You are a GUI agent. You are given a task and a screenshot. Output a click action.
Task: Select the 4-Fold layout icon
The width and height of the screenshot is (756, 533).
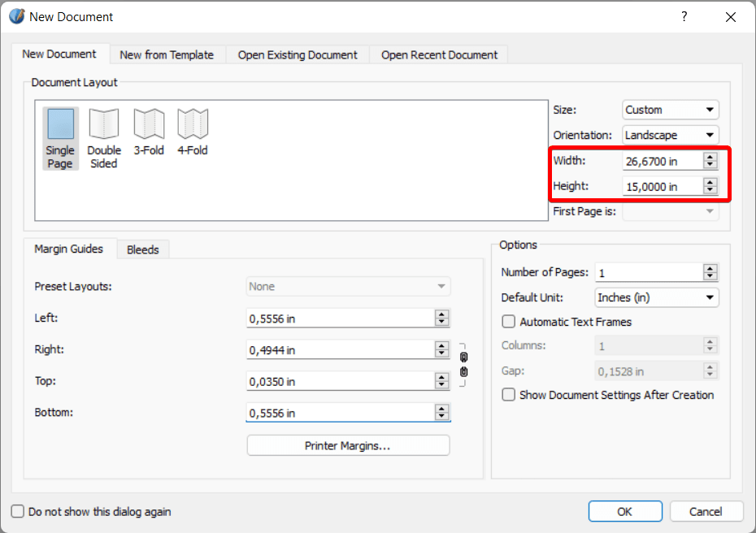193,124
